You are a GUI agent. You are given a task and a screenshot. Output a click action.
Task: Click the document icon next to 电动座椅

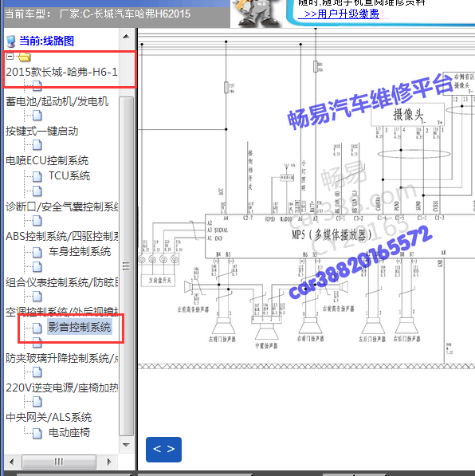37,433
